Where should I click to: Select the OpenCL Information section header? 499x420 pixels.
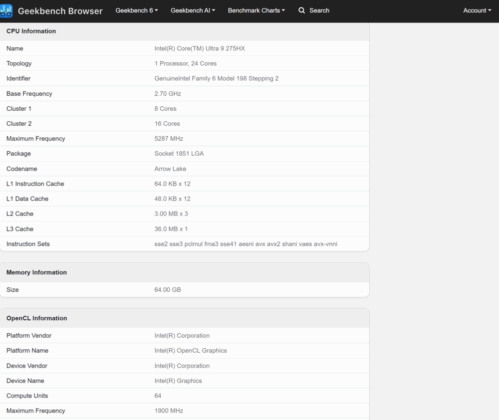point(184,318)
